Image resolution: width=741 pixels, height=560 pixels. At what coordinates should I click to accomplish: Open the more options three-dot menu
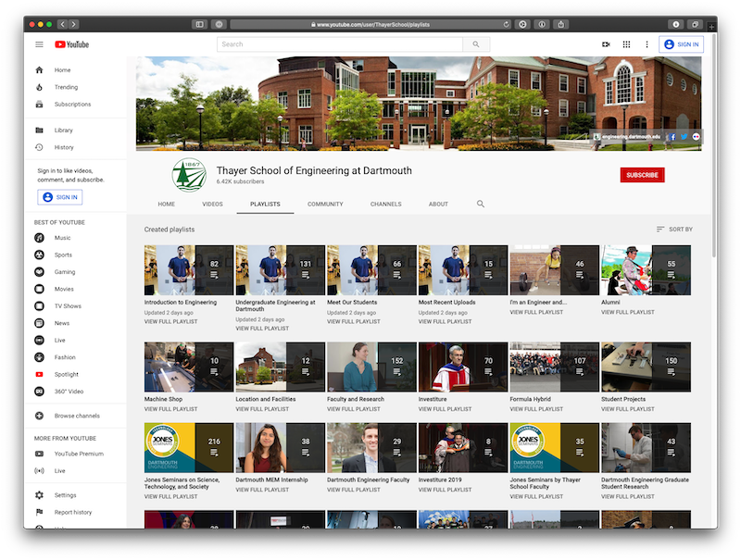click(x=645, y=44)
